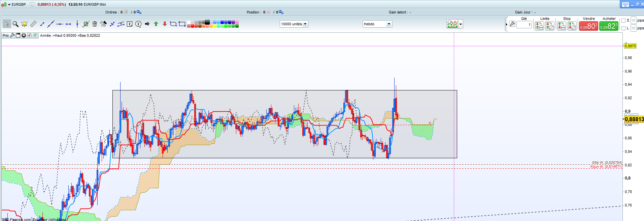Expand the indicators chart dropdown arrow
644x221 pixels.
(x=461, y=24)
